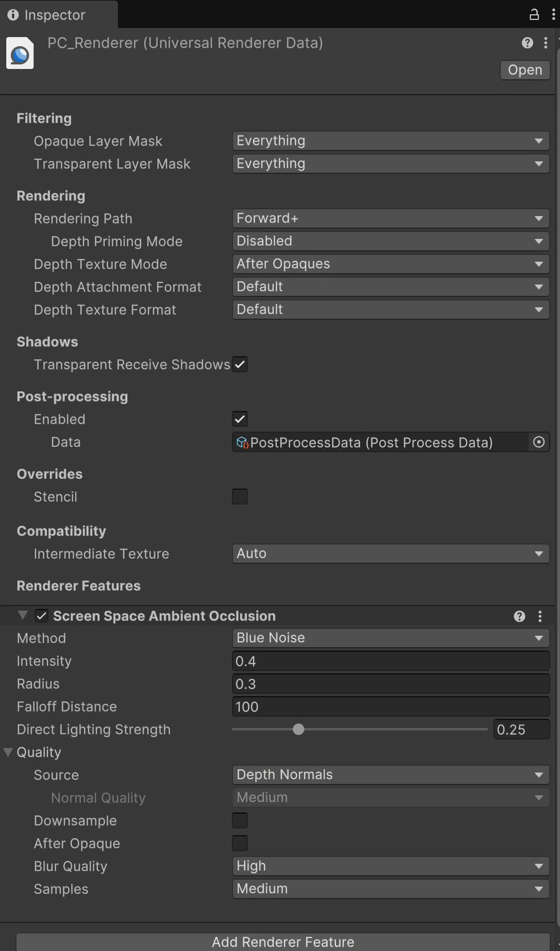
Task: Open the Screen Space Ambient Occlusion kebab menu
Action: pyautogui.click(x=540, y=616)
